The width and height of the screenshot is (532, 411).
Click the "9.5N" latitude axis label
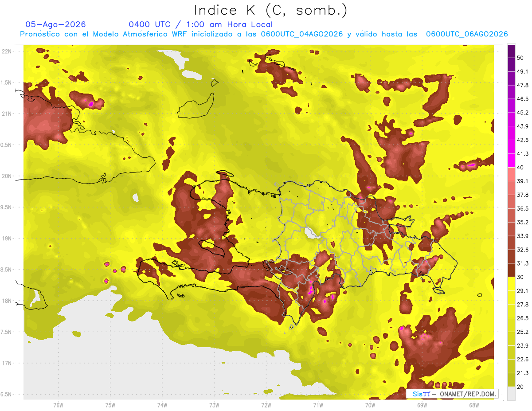click(x=7, y=207)
